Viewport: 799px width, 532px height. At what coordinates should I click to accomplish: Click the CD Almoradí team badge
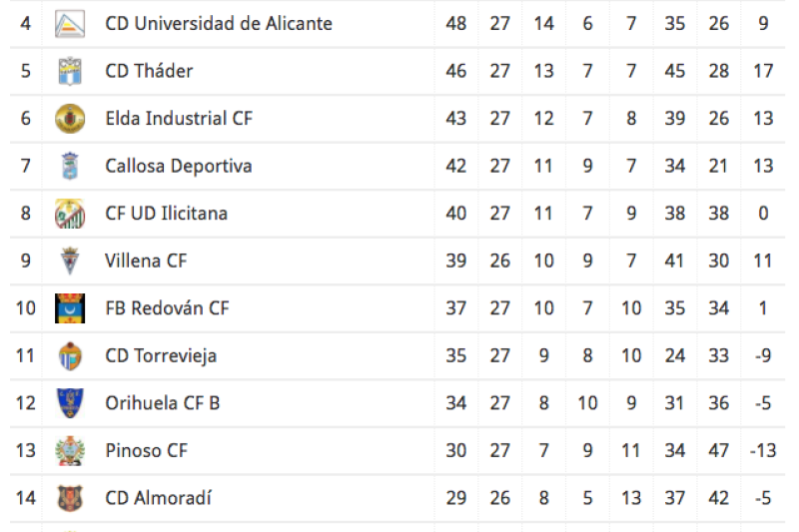70,497
